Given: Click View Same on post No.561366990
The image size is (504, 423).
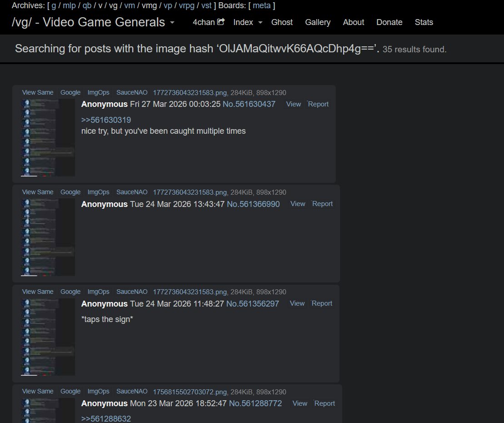Looking at the screenshot, I should pos(38,192).
